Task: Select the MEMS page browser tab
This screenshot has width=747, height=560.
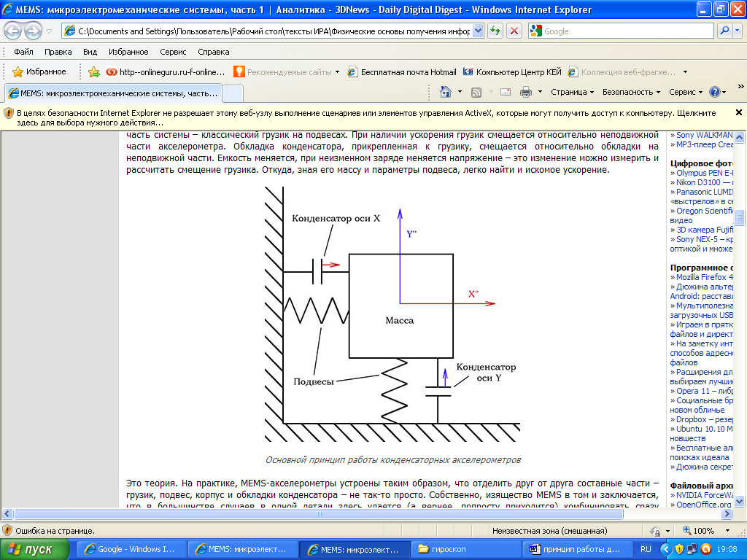Action: pyautogui.click(x=113, y=93)
